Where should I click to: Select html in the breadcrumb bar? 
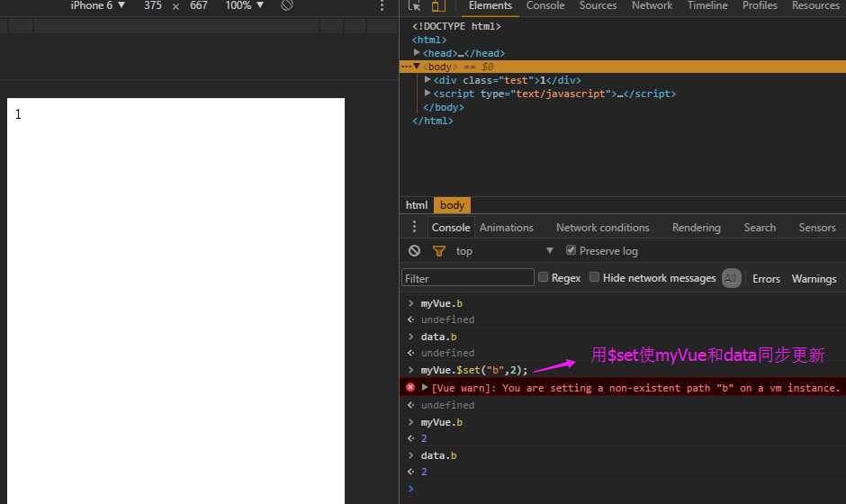point(417,205)
